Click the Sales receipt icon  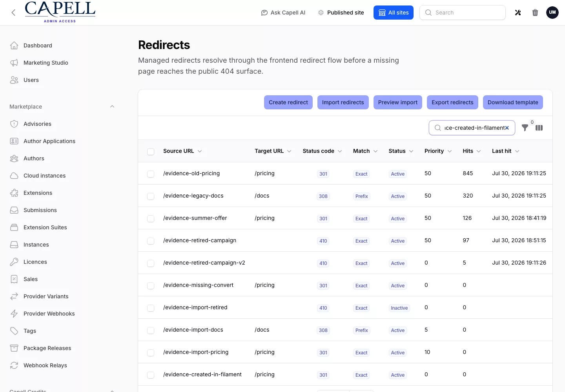coord(14,279)
